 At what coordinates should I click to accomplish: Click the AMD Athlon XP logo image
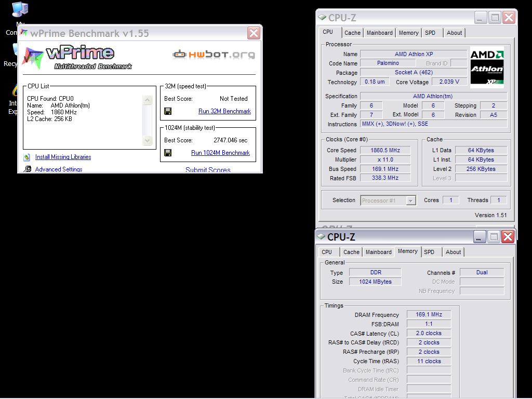tap(487, 67)
